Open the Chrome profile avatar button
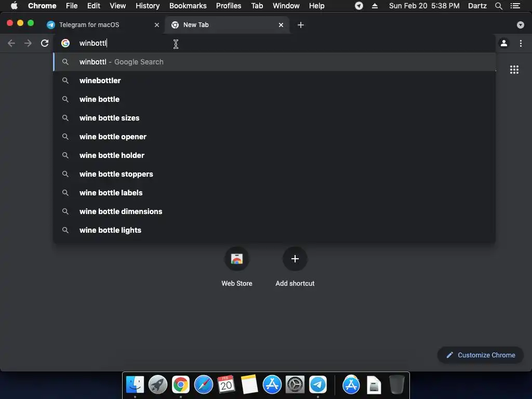This screenshot has width=532, height=399. click(x=504, y=43)
